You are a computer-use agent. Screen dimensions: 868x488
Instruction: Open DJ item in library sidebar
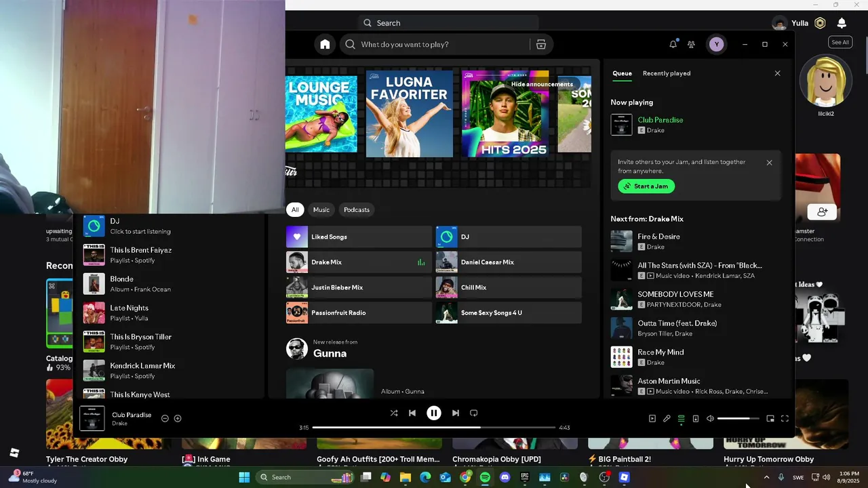coord(170,226)
